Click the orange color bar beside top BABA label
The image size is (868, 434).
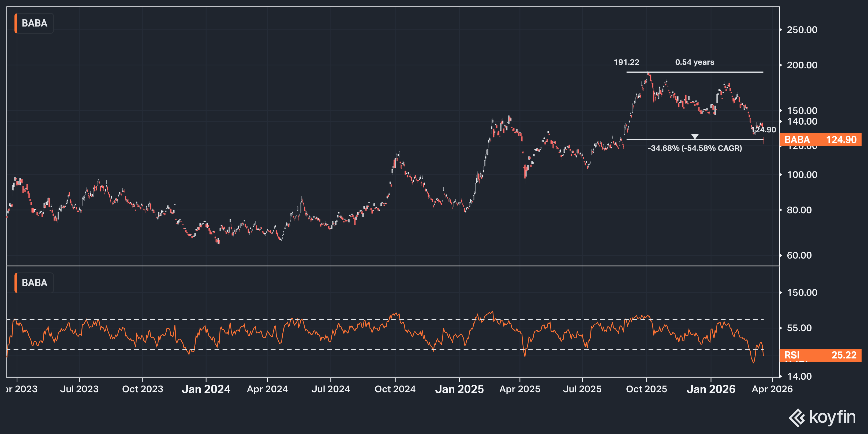[16, 23]
